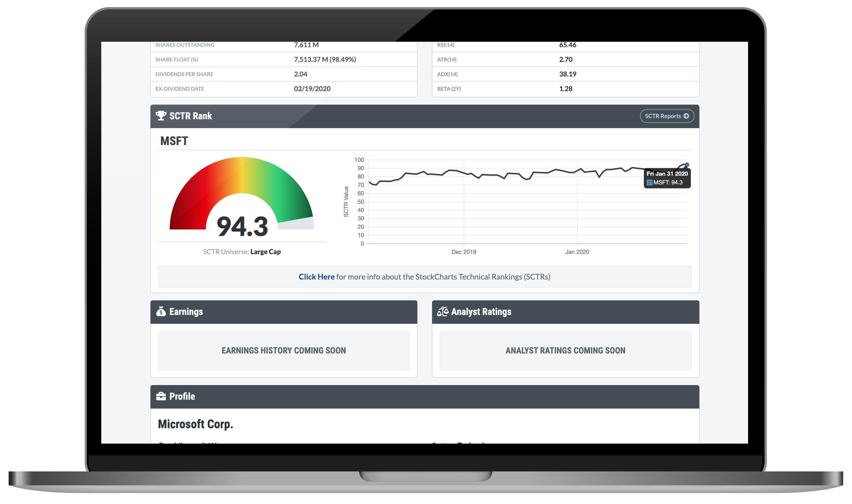Viewport: 852px width, 504px height.
Task: Follow the Click Here SCTR info link
Action: coord(316,276)
